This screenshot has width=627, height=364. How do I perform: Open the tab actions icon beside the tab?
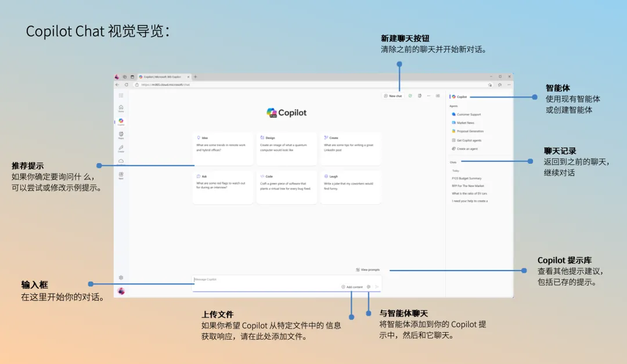(x=132, y=77)
